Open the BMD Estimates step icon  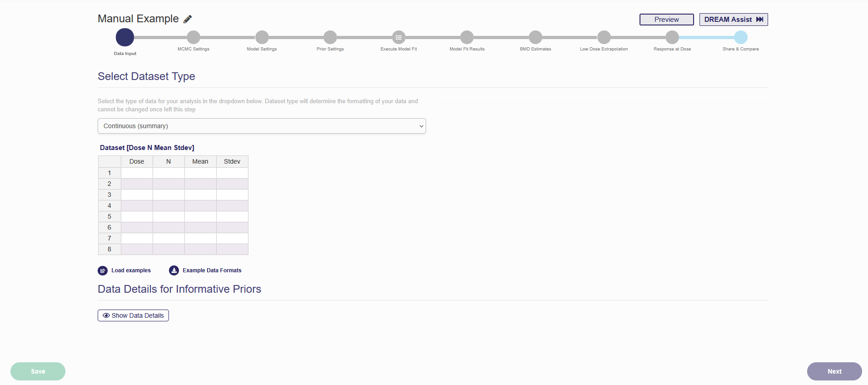pyautogui.click(x=535, y=37)
